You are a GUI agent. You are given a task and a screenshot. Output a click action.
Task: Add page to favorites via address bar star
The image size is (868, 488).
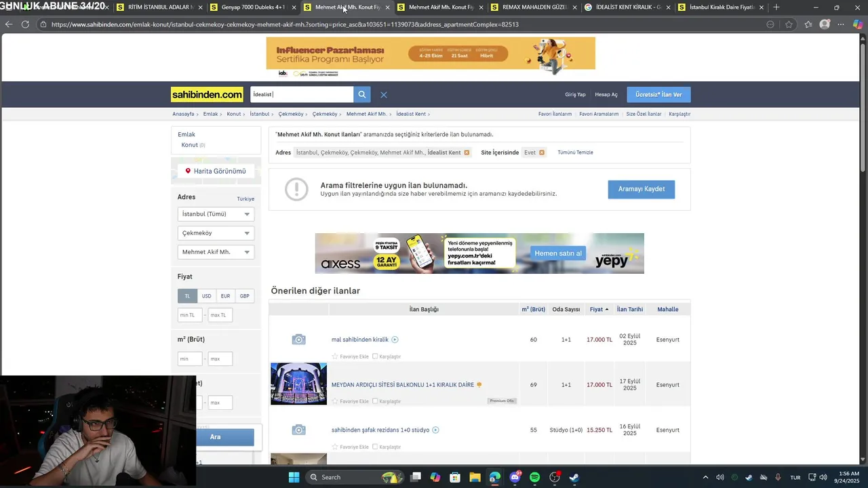(x=789, y=24)
